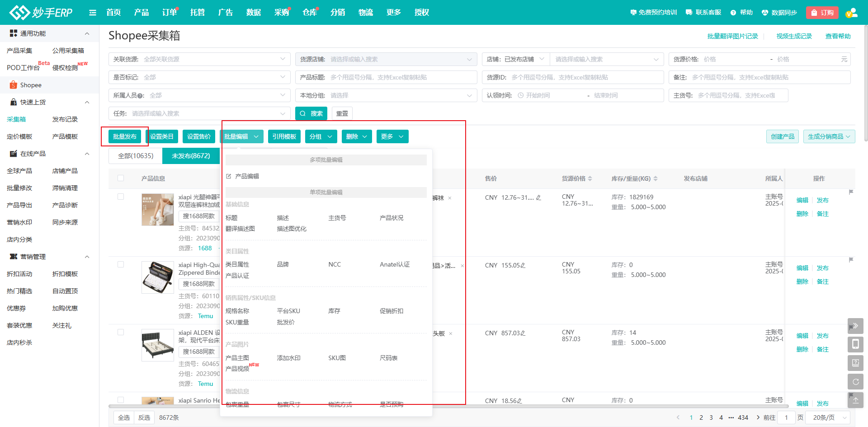Click the mobile phone floating icon
This screenshot has width=868, height=427.
pos(855,345)
